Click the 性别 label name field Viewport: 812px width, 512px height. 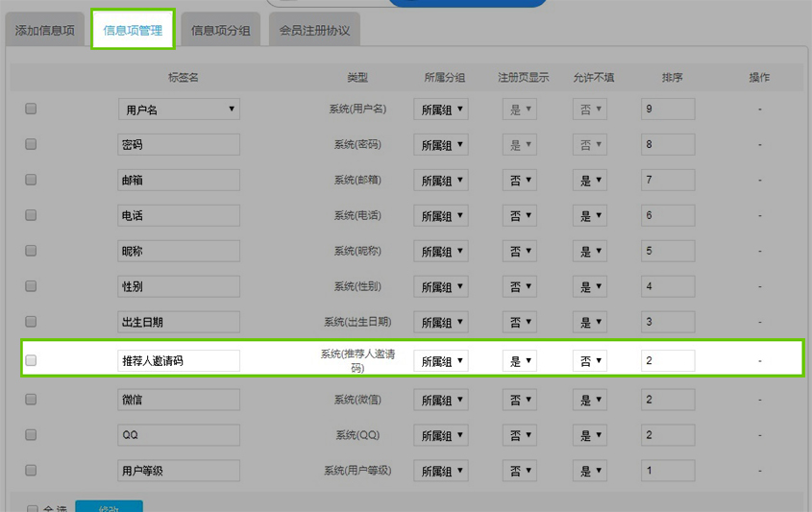click(179, 286)
